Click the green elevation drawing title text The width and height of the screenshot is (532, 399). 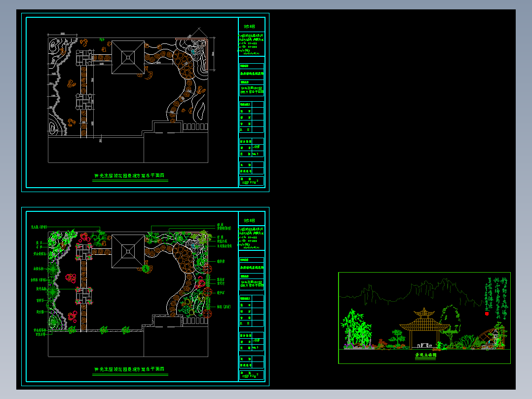point(425,355)
